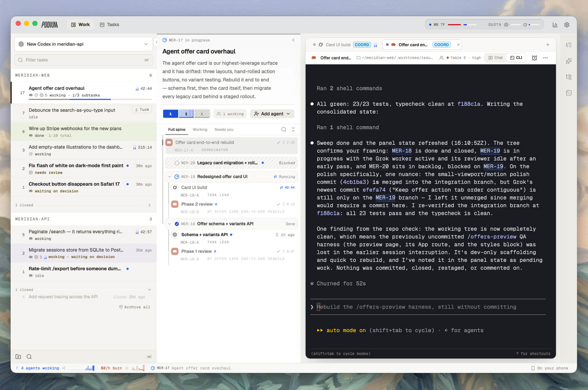Click the terminal prompt input line
This screenshot has height=390, width=588.
pyautogui.click(x=428, y=307)
